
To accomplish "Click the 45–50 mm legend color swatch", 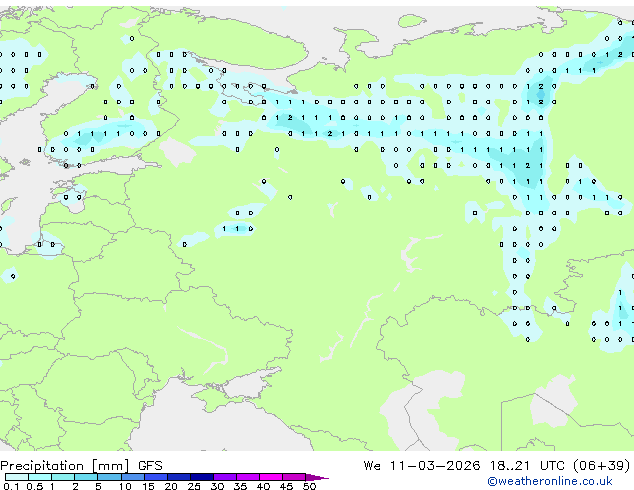I will (x=294, y=477).
